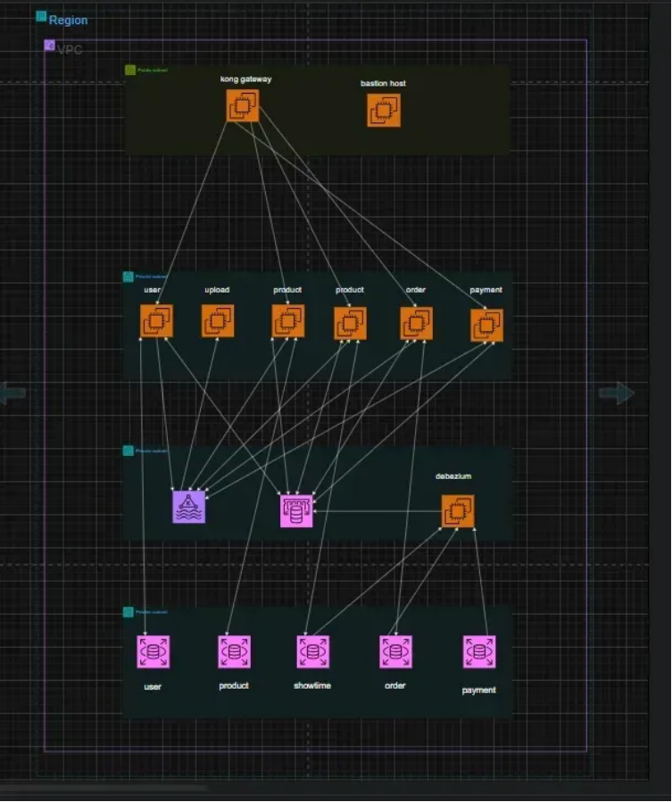
Task: Click the debezium EC2 instance icon
Action: (458, 511)
